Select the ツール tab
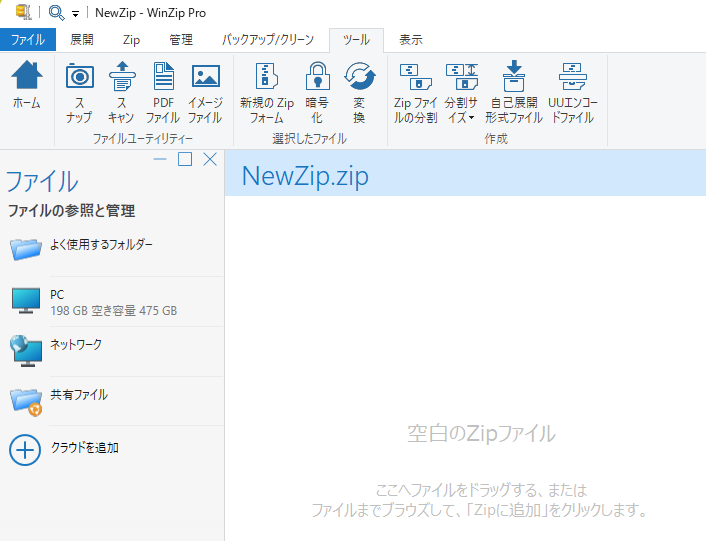The image size is (706, 541). pos(356,40)
